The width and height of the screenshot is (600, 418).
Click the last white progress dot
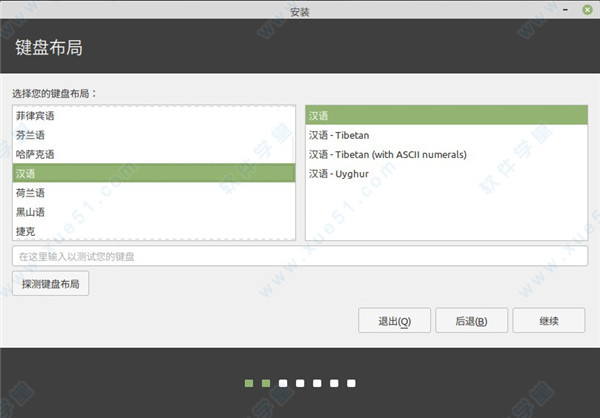351,383
